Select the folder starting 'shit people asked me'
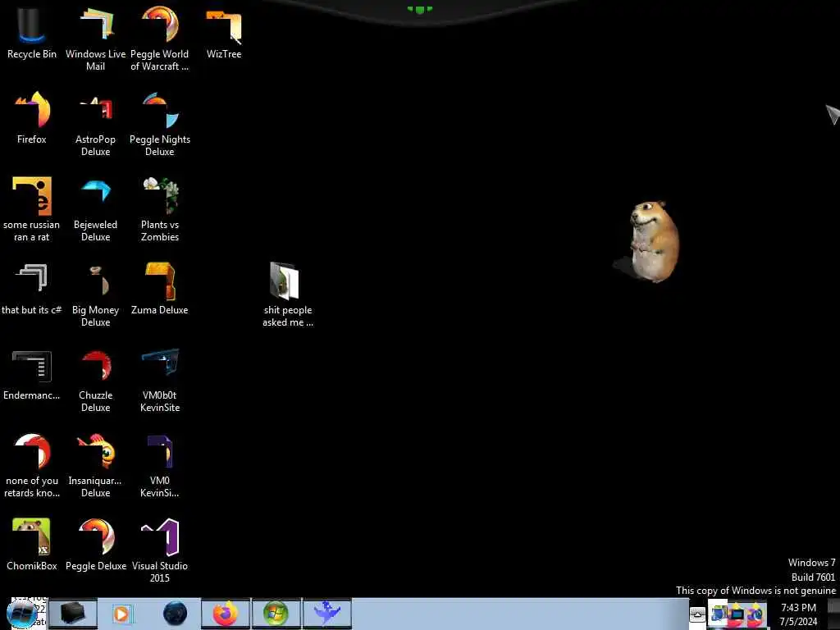The width and height of the screenshot is (840, 630). (288, 294)
